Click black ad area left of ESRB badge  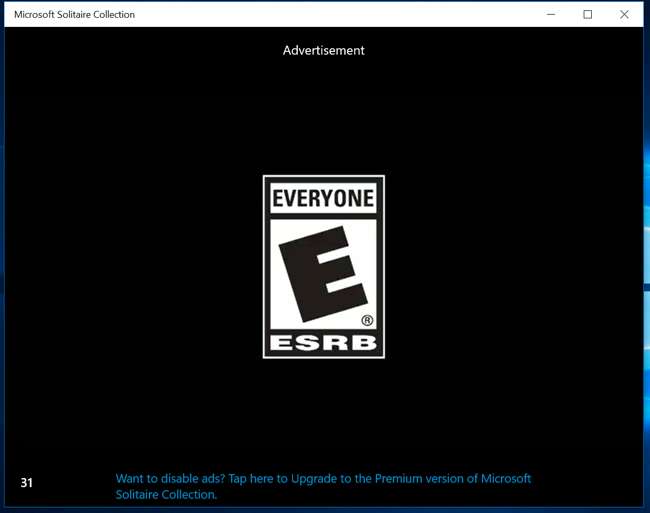point(130,266)
